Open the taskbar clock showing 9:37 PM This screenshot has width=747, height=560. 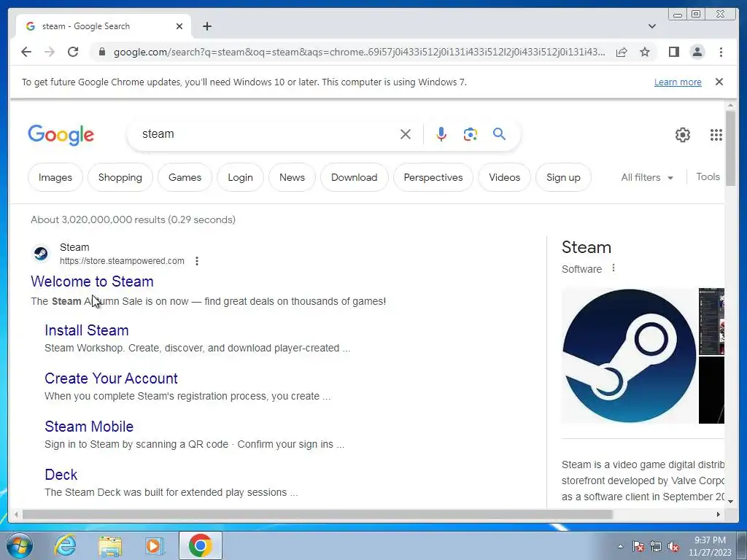point(710,546)
